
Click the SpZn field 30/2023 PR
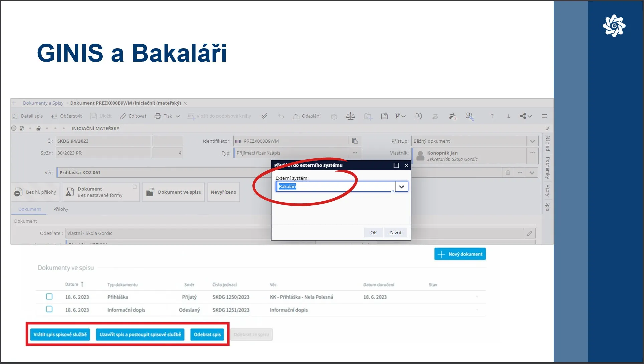(x=103, y=153)
